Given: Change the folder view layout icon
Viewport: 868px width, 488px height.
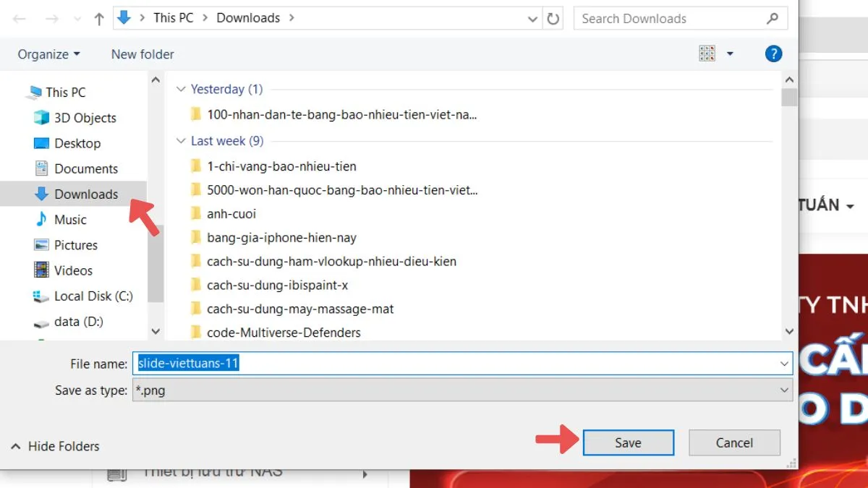Looking at the screenshot, I should point(707,53).
